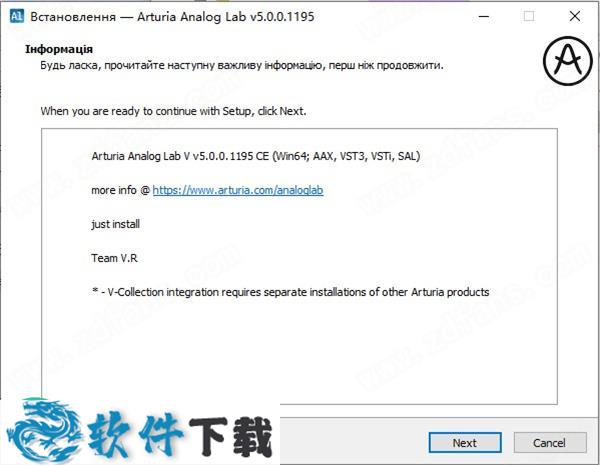Click the AL installer icon in title bar
This screenshot has width=600, height=465.
click(x=16, y=16)
